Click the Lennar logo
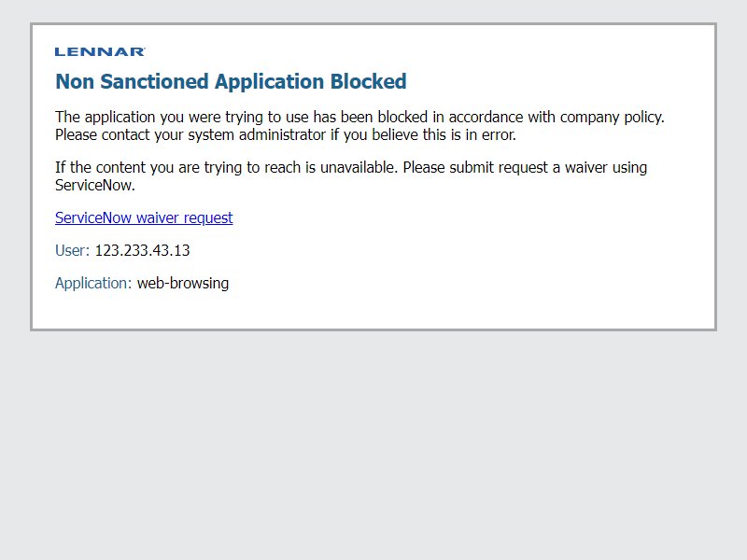Viewport: 747px width, 560px height. pyautogui.click(x=100, y=52)
